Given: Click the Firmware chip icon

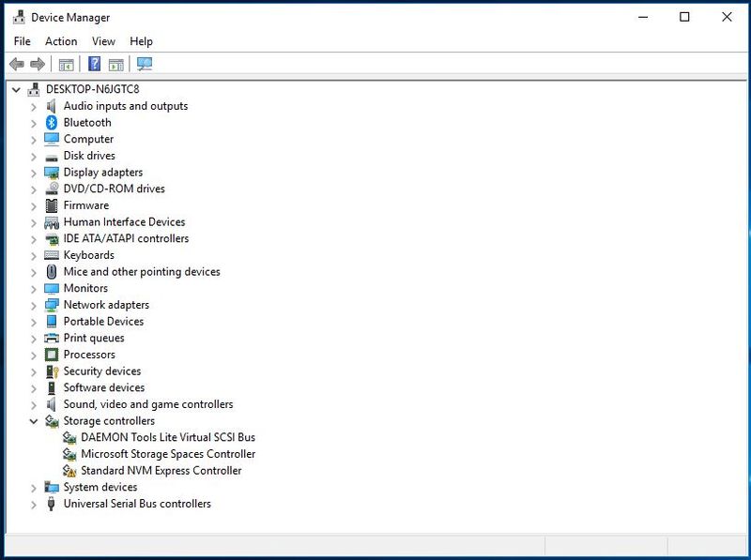Looking at the screenshot, I should point(52,205).
